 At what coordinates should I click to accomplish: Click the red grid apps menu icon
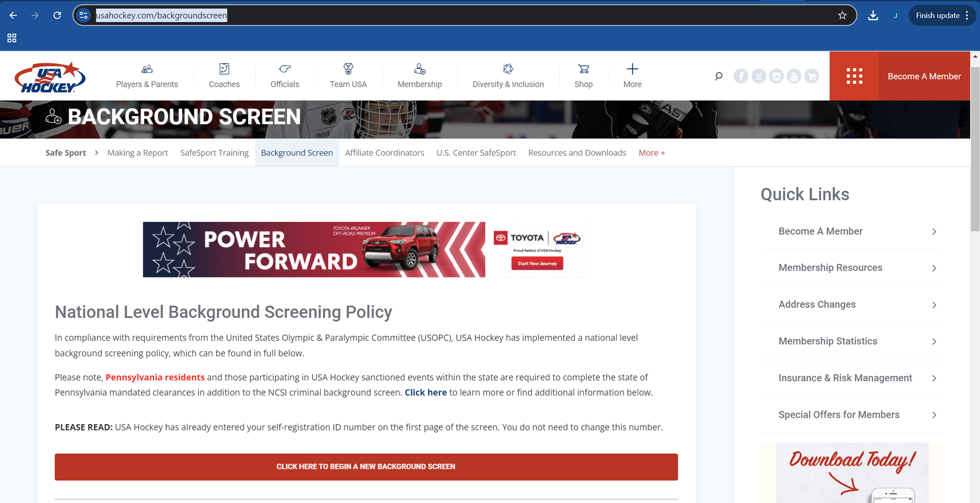point(854,76)
